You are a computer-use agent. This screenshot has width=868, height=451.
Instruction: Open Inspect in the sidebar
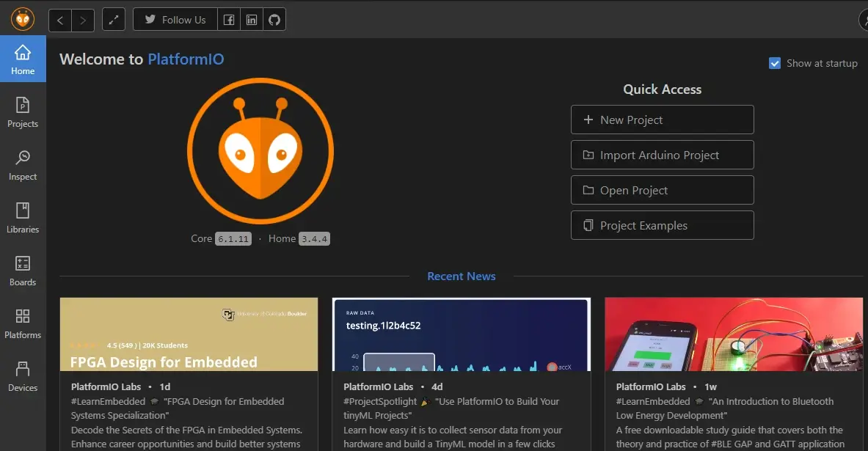23,165
